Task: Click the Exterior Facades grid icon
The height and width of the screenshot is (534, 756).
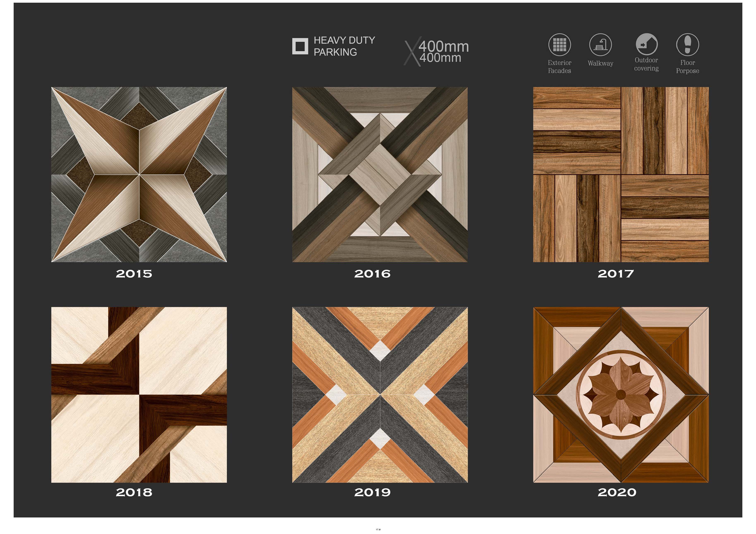Action: [560, 45]
